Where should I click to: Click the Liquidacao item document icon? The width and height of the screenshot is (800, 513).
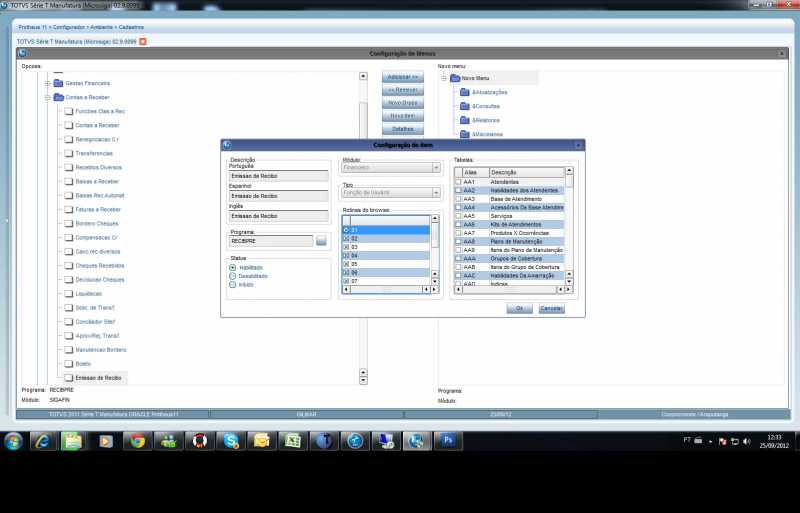[69, 294]
